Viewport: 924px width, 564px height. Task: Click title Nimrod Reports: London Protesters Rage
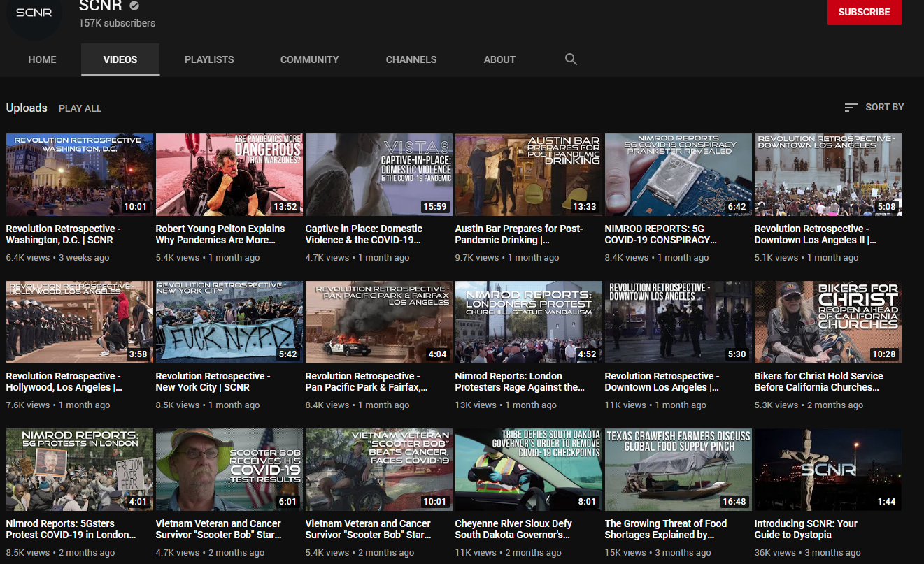pos(520,382)
